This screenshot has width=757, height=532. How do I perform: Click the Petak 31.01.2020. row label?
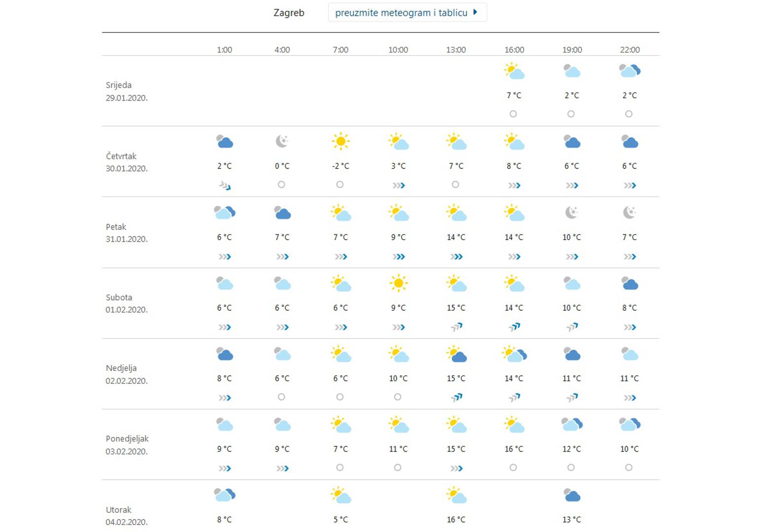click(x=127, y=233)
